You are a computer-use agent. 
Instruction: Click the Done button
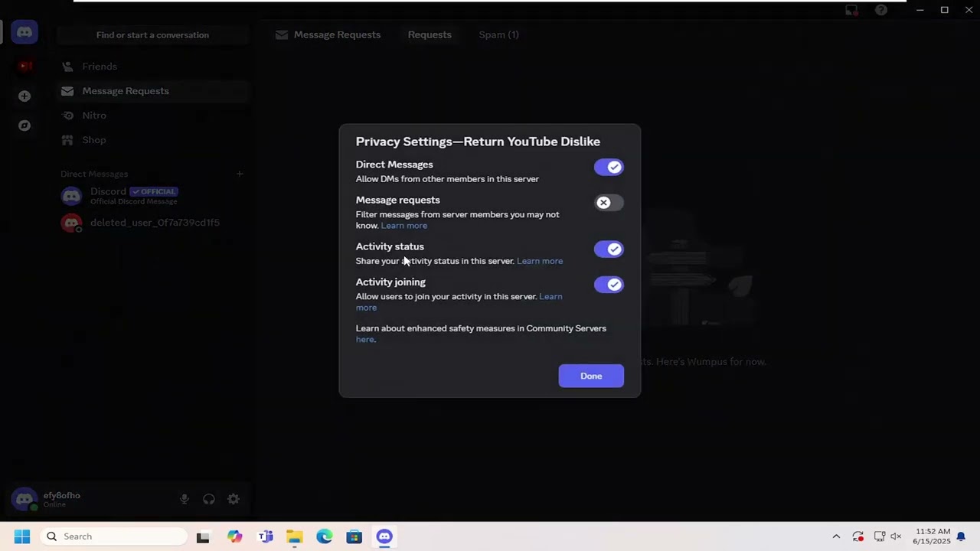coord(591,376)
